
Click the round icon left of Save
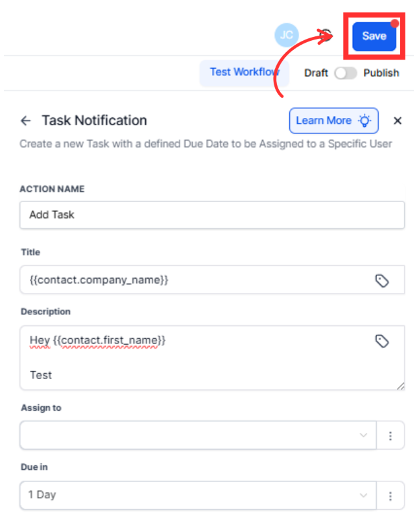328,35
